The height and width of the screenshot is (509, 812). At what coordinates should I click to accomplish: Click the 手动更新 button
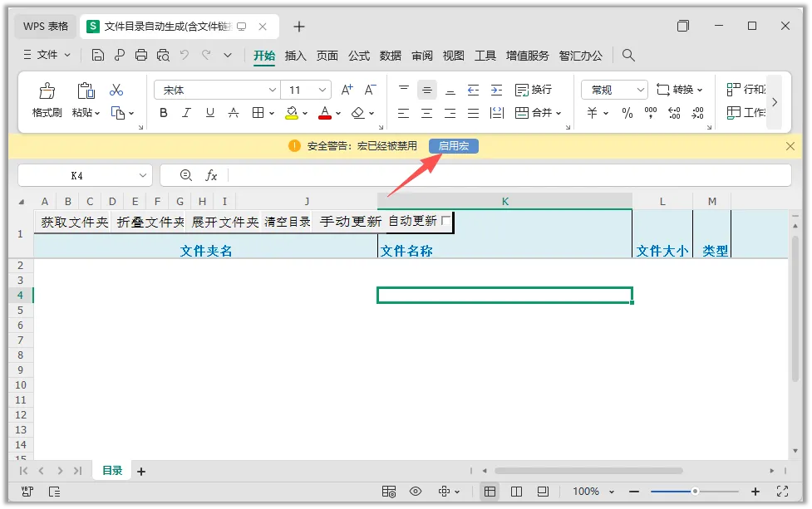pos(351,222)
